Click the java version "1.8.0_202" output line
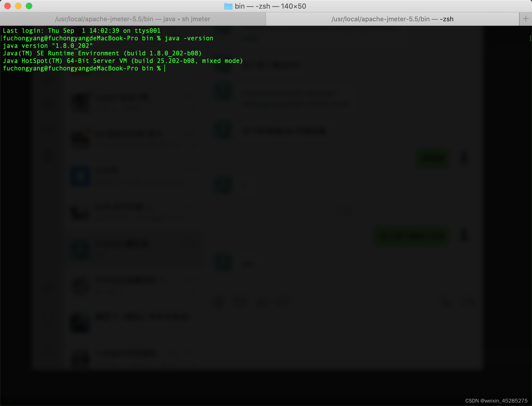532x406 pixels. [48, 46]
